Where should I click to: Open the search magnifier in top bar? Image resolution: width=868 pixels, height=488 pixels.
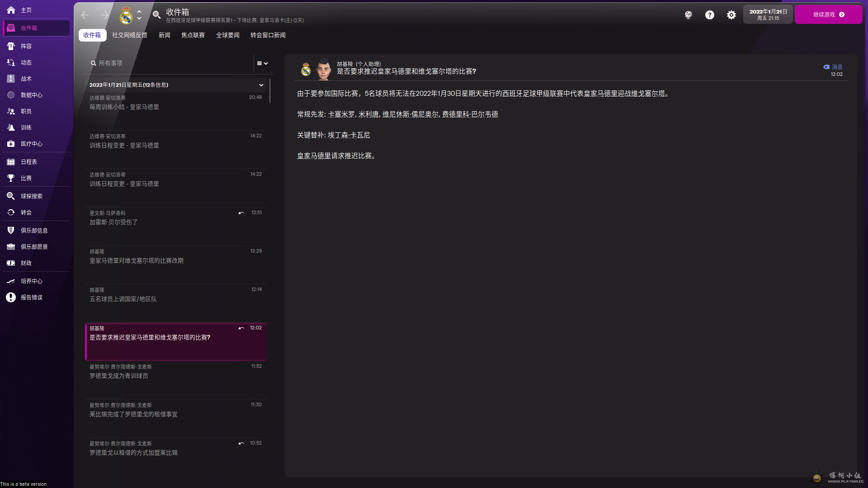[x=156, y=15]
